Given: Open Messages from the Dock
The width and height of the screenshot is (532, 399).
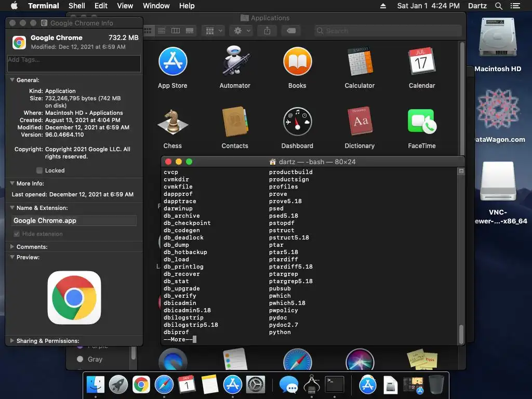Looking at the screenshot, I should point(289,385).
